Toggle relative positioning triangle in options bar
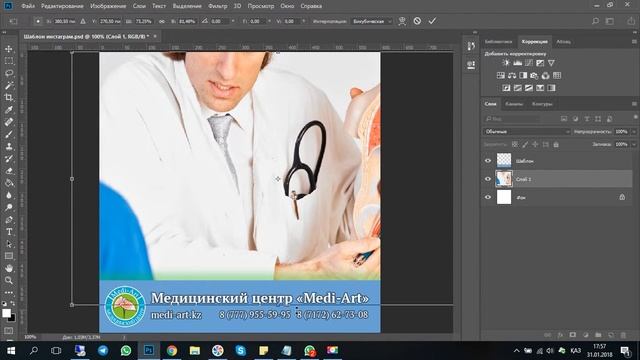 pos(83,21)
